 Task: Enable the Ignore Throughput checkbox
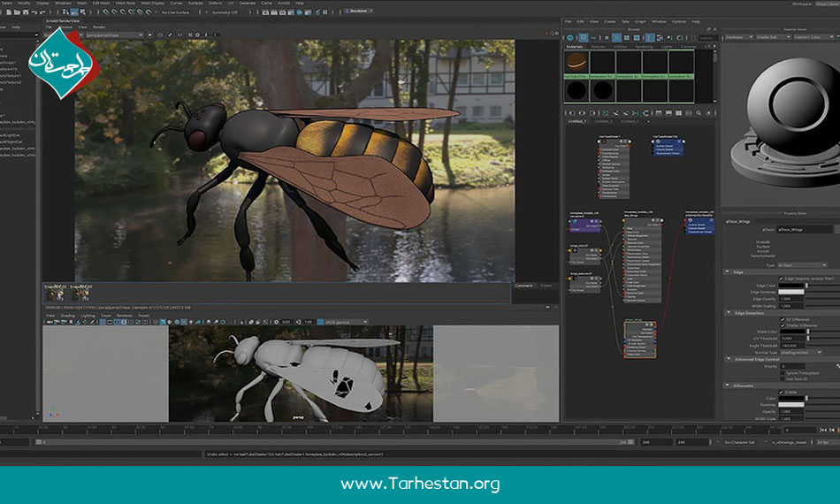[x=783, y=373]
